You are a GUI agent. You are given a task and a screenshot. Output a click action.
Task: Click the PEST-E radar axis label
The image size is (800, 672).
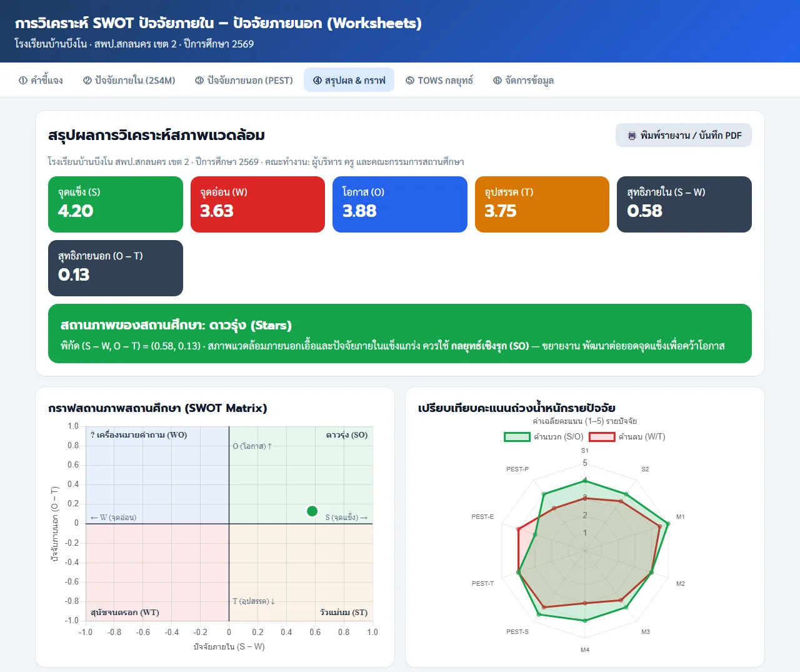point(482,517)
